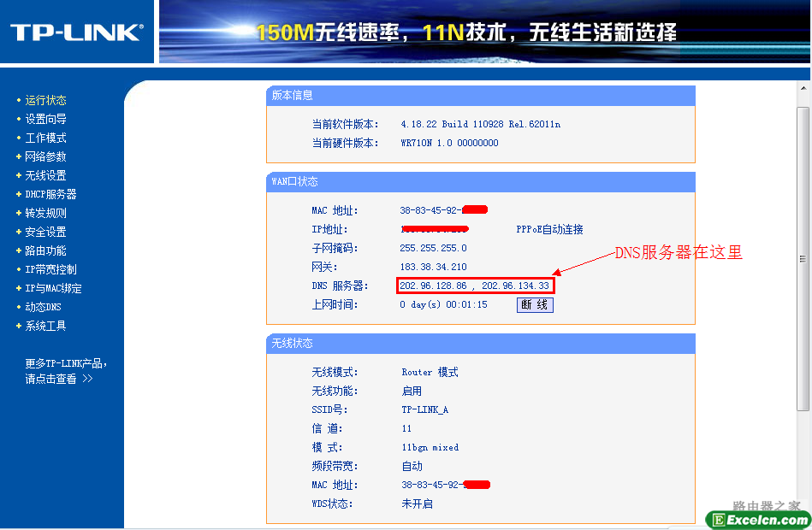Click the DNS value 202.96.128.86
The width and height of the screenshot is (812, 530).
click(433, 286)
